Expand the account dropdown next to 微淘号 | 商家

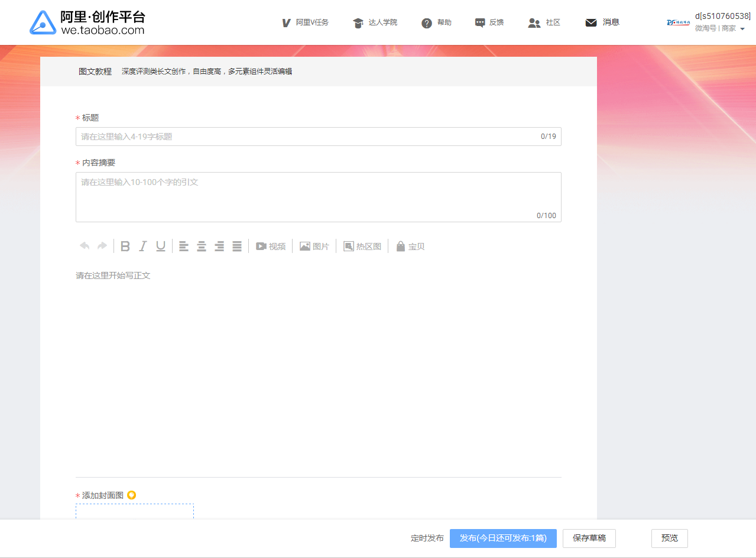(742, 28)
